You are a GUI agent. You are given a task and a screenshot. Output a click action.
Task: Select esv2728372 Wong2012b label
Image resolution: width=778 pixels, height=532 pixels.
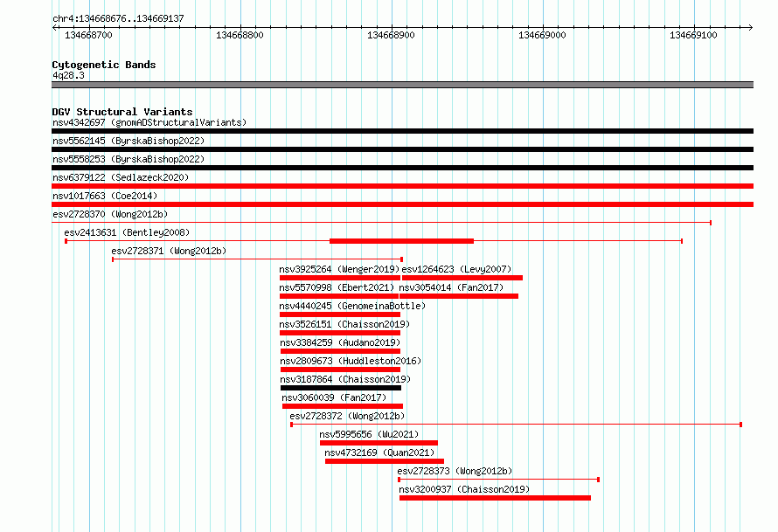(347, 416)
